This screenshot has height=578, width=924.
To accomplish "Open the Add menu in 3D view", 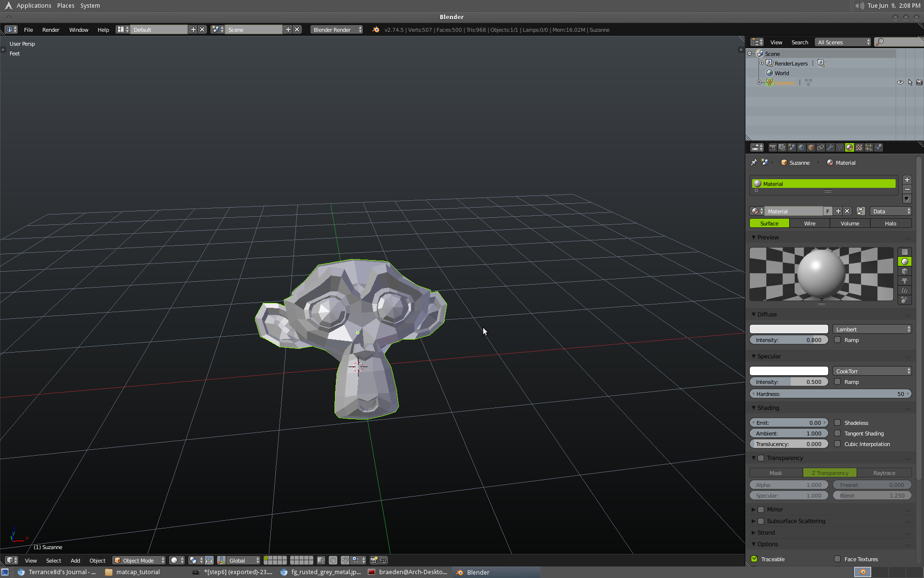I will (x=76, y=560).
